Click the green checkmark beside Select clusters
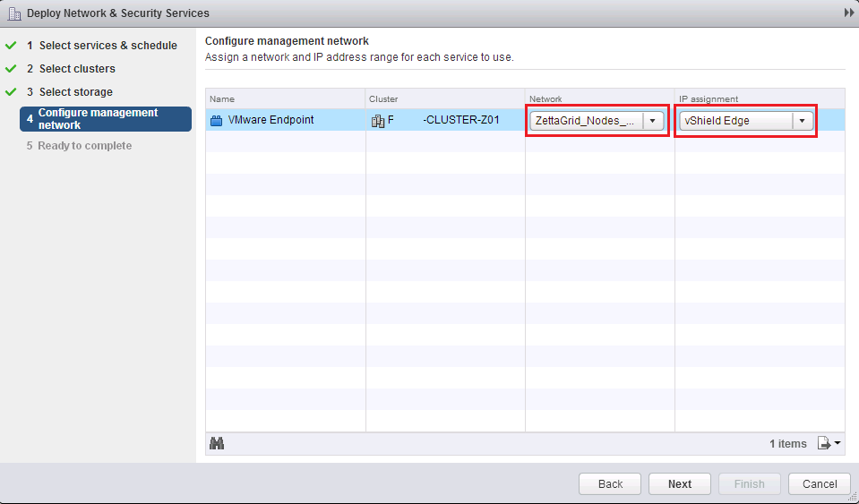The height and width of the screenshot is (504, 859). 11,69
